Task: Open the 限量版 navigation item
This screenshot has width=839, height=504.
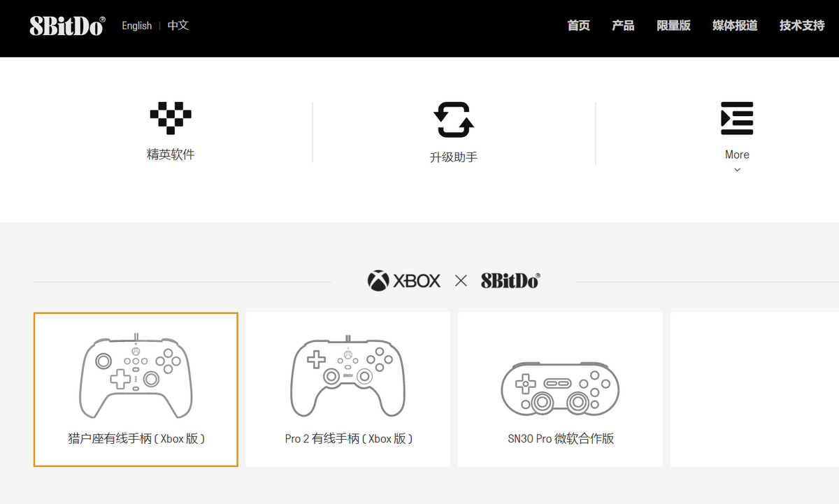Action: pyautogui.click(x=673, y=26)
